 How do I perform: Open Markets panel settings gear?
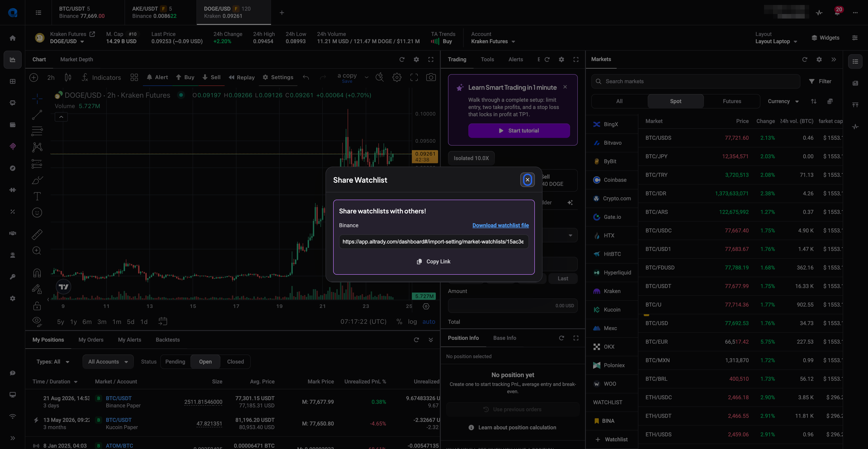[819, 59]
